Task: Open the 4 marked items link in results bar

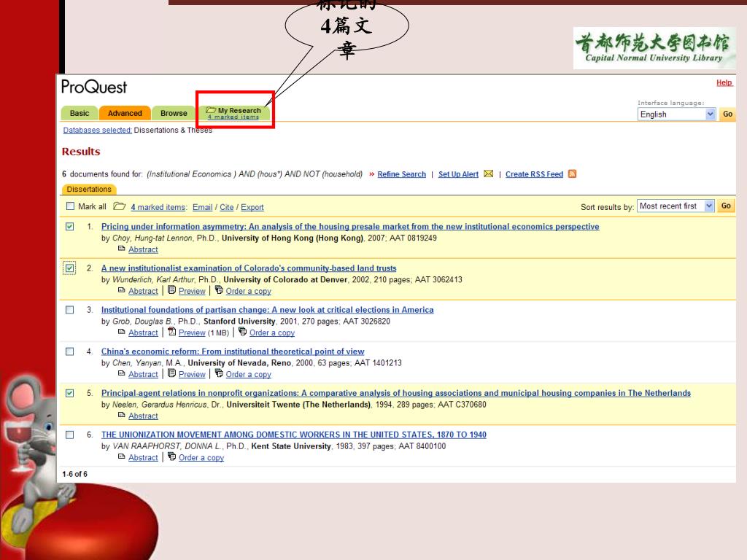Action: point(158,207)
